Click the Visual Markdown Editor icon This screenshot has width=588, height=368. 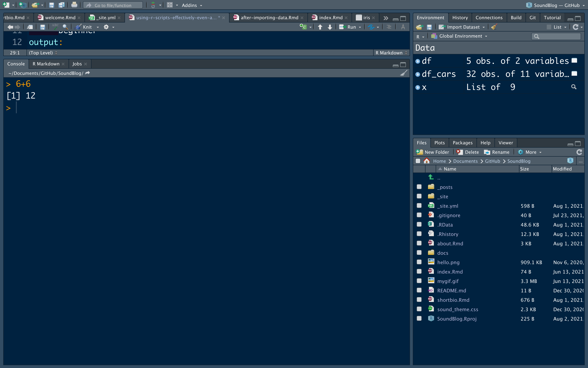coord(403,27)
